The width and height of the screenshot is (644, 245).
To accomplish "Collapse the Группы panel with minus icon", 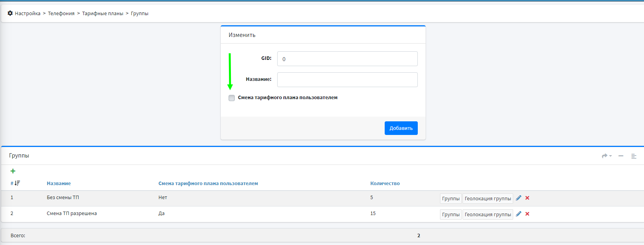I will pyautogui.click(x=621, y=156).
